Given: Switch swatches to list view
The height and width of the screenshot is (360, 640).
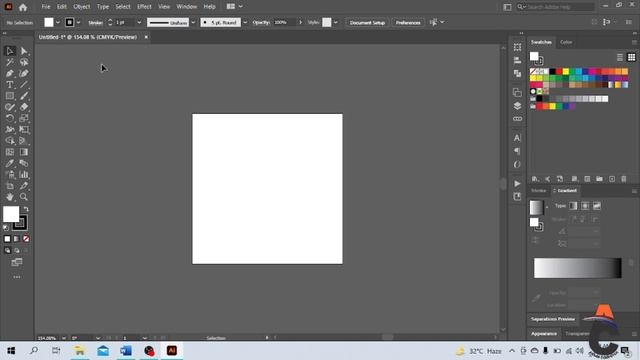Looking at the screenshot, I should coord(620,57).
